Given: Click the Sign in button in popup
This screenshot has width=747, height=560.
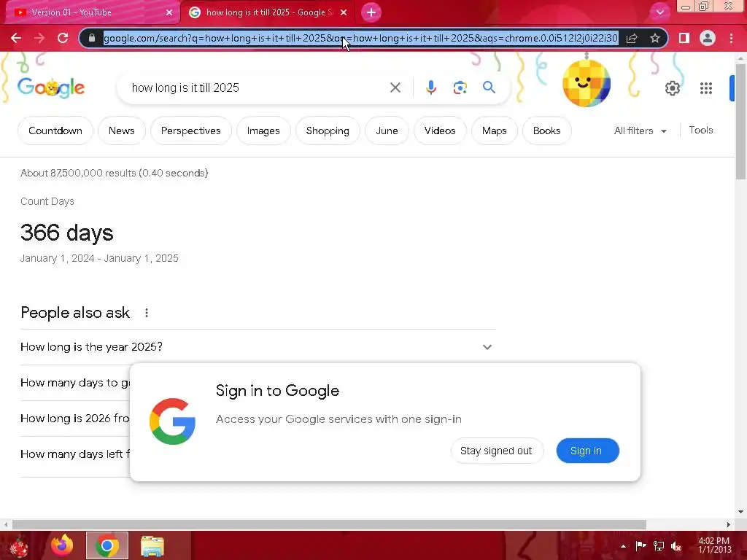Looking at the screenshot, I should 587,451.
